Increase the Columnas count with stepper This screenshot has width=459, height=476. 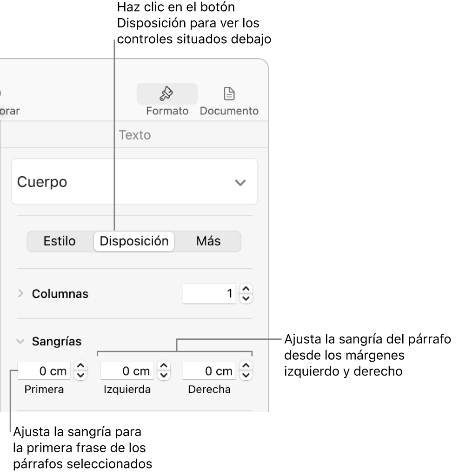point(246,290)
